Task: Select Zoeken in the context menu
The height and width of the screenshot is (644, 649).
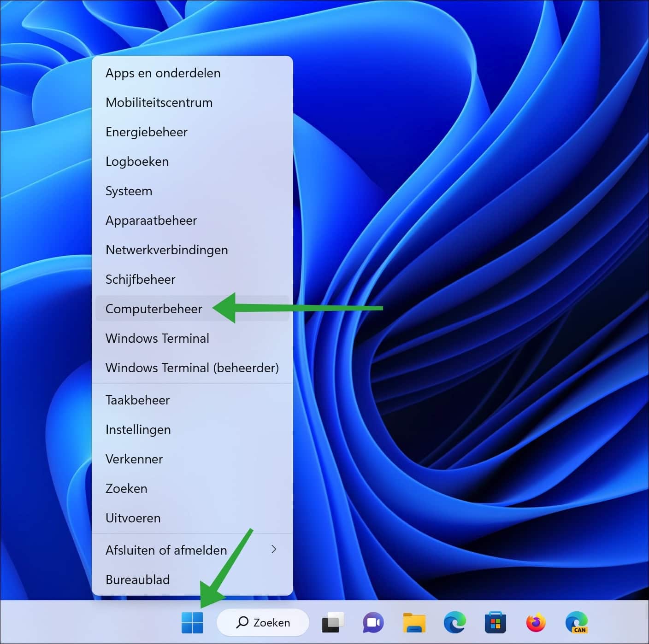Action: (192, 488)
